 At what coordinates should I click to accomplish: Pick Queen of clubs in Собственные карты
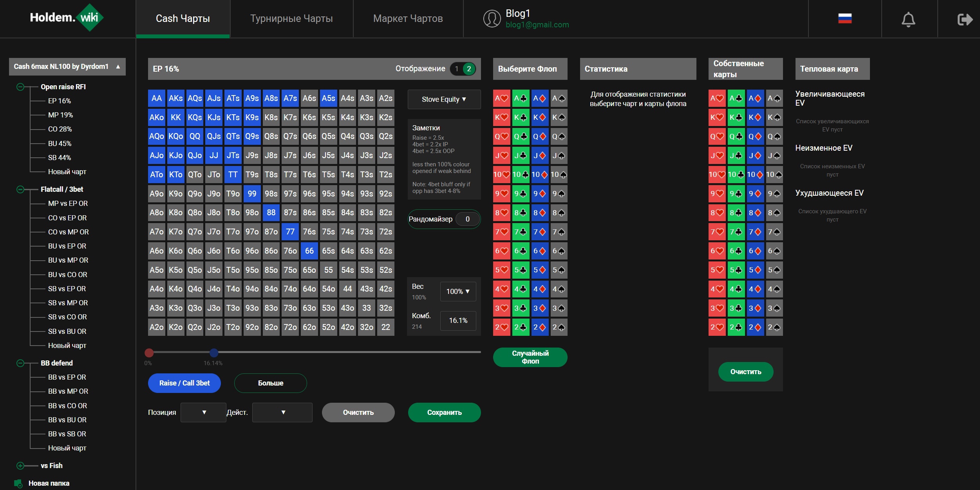[736, 136]
